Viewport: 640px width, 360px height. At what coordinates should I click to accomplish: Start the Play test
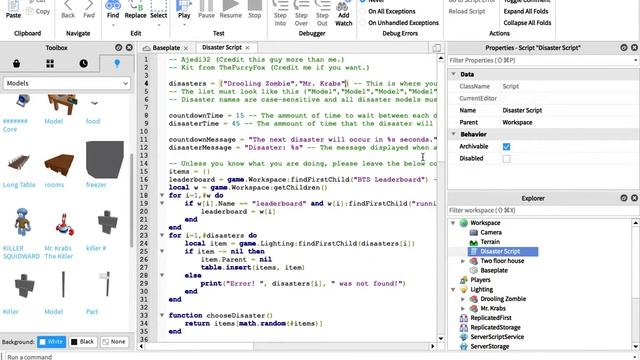click(184, 10)
